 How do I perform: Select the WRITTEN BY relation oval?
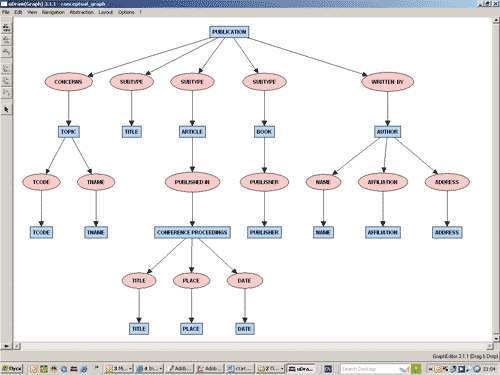(x=387, y=82)
